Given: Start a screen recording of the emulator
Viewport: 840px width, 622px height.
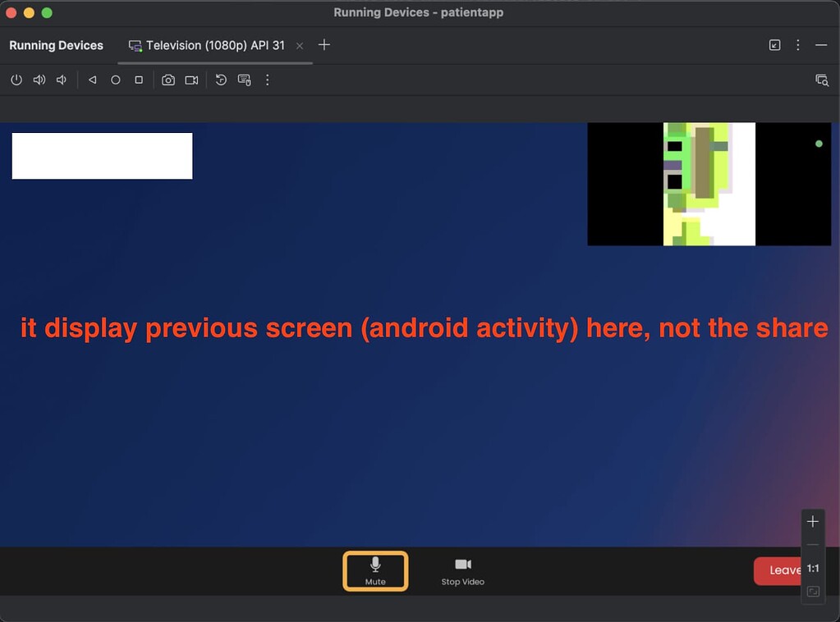Looking at the screenshot, I should 191,80.
